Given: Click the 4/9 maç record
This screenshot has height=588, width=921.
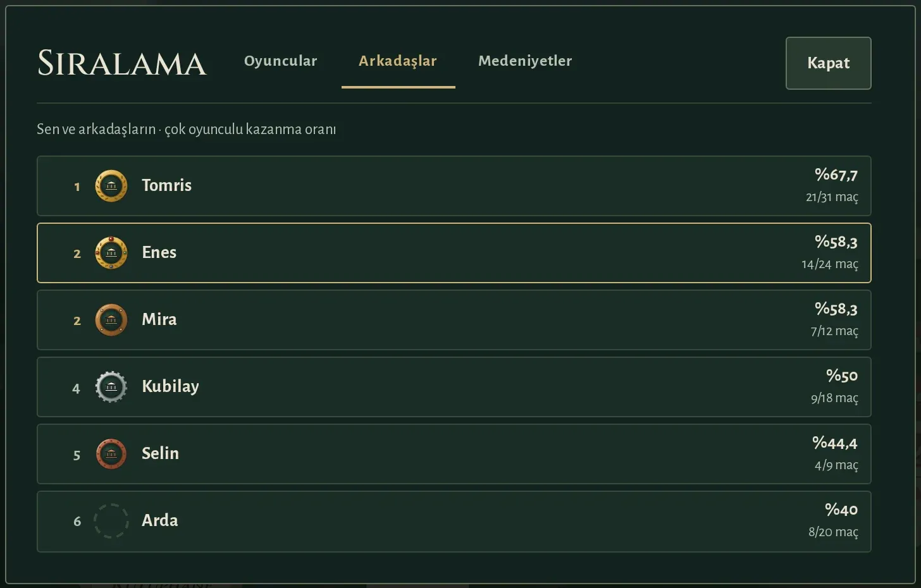Looking at the screenshot, I should (836, 465).
